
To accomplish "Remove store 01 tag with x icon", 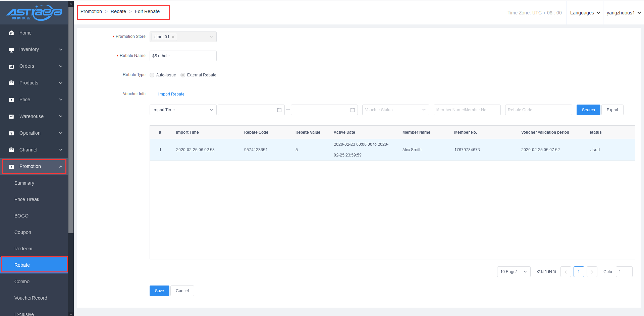I will pyautogui.click(x=173, y=37).
